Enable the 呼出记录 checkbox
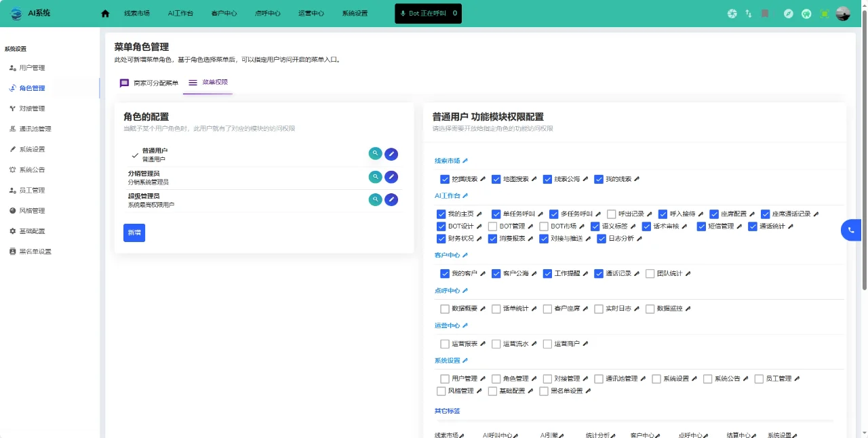This screenshot has height=438, width=868. (612, 214)
